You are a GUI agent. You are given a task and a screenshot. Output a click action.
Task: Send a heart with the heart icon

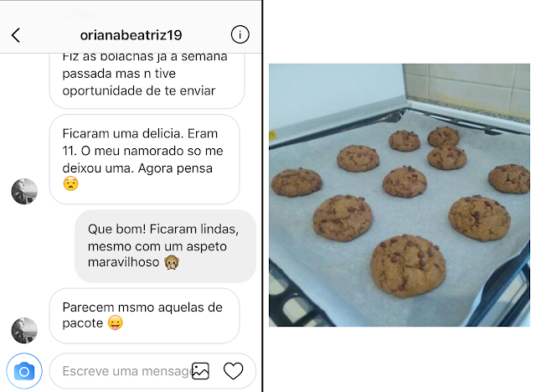[233, 371]
